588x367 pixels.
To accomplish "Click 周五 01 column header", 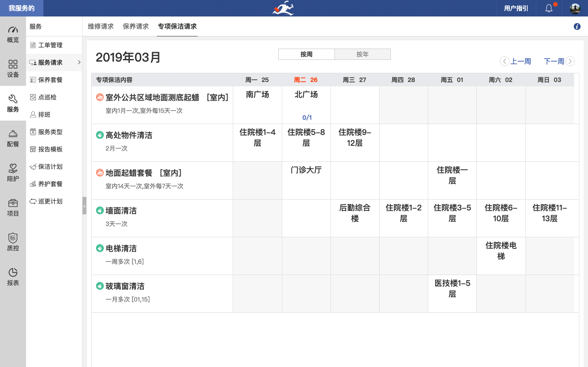I will pos(452,80).
